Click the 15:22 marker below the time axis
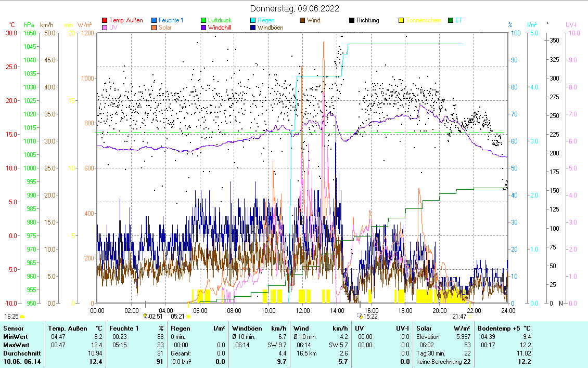 click(361, 316)
